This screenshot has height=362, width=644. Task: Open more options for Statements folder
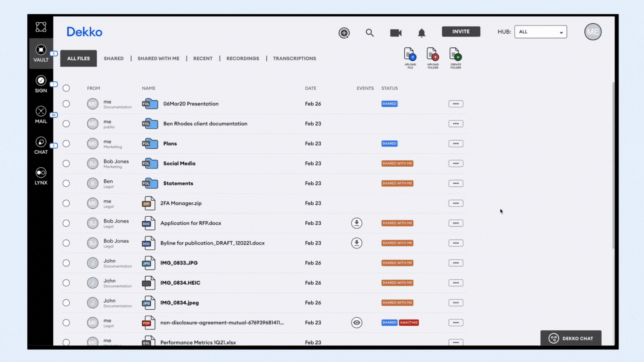[456, 183]
